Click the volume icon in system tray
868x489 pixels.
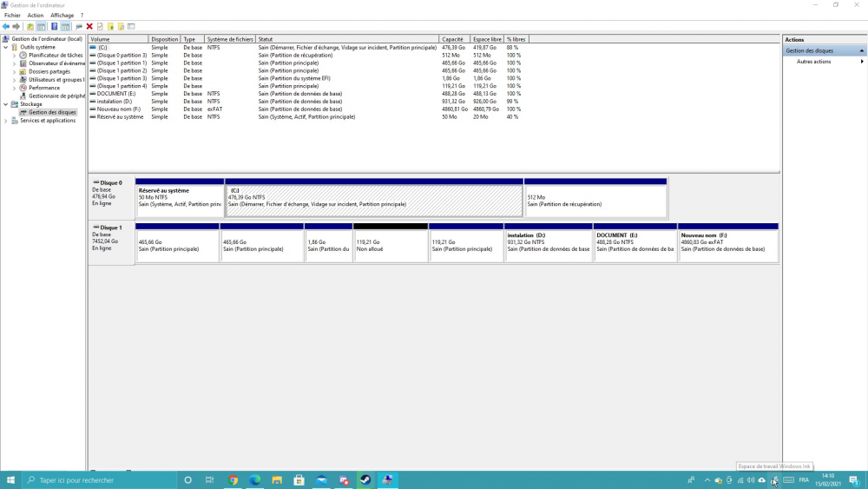750,479
